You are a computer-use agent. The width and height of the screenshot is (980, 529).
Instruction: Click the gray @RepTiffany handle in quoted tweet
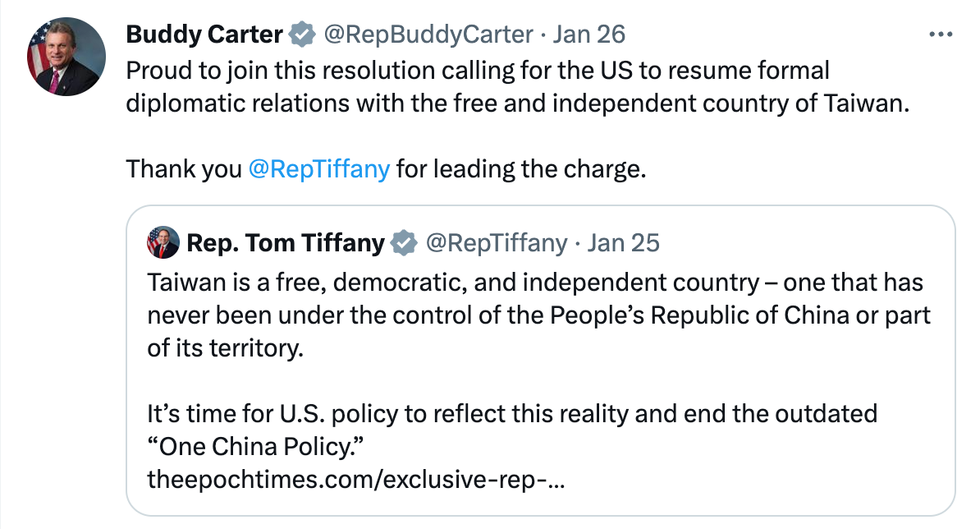click(x=495, y=242)
